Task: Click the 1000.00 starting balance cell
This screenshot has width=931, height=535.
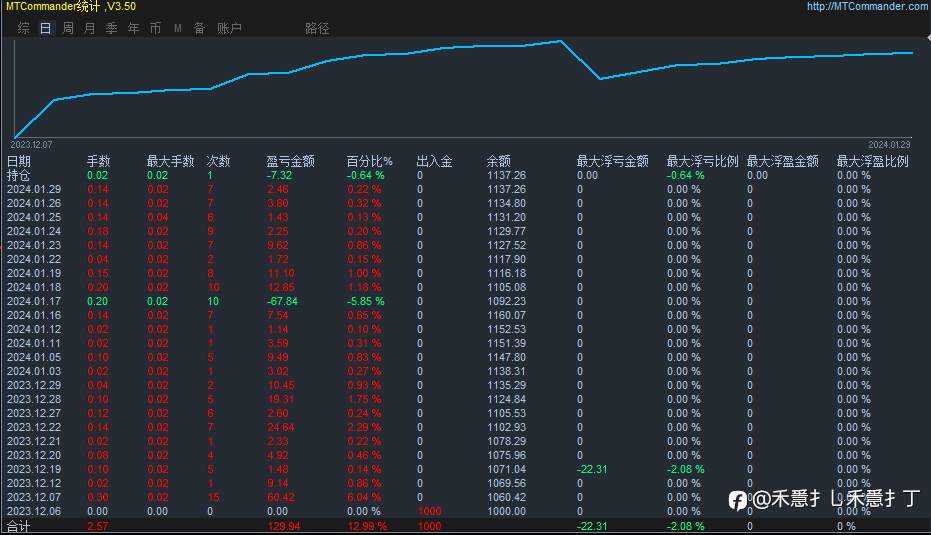Action: pos(506,511)
